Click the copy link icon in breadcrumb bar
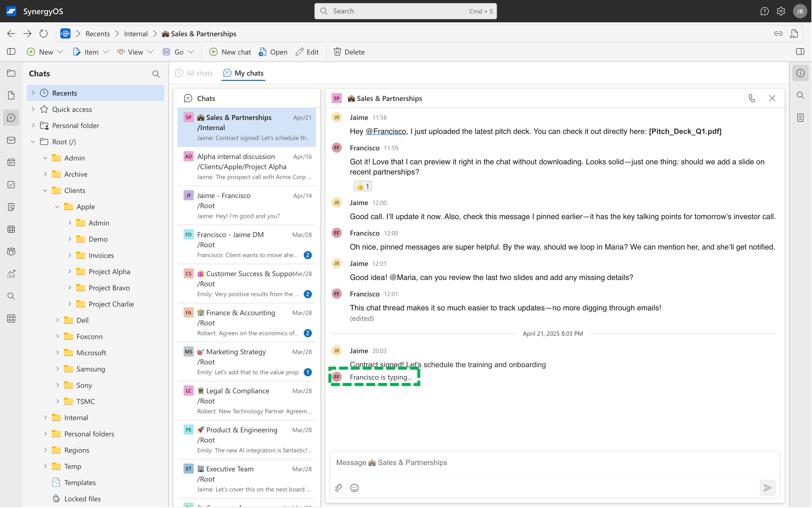The image size is (812, 508). coord(778,34)
